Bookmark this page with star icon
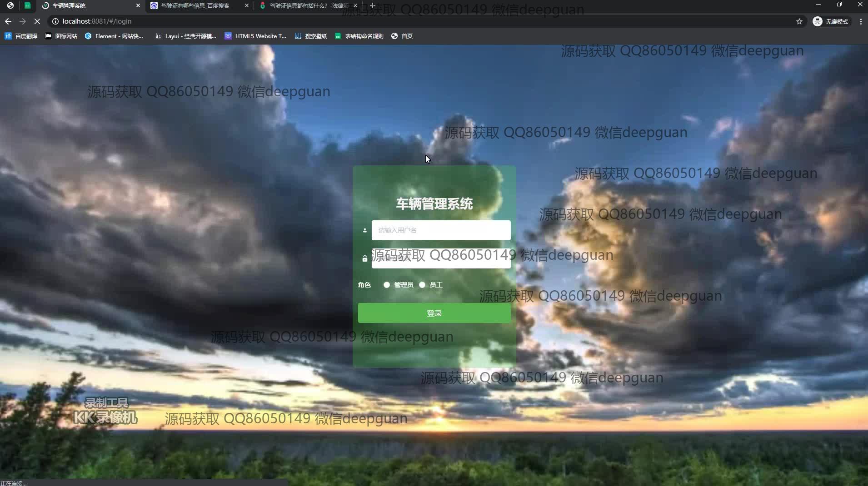868x486 pixels. (x=799, y=21)
